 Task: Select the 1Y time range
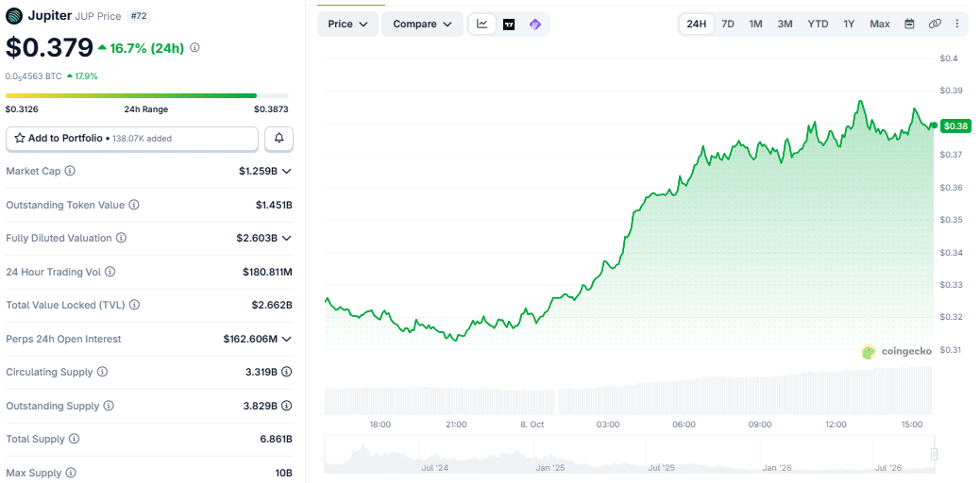click(x=849, y=24)
